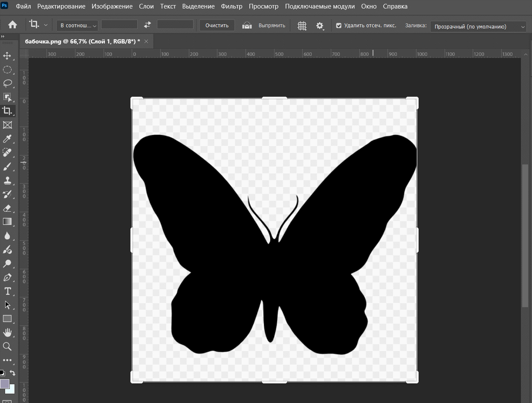
Task: Select the Move tool
Action: [x=7, y=56]
